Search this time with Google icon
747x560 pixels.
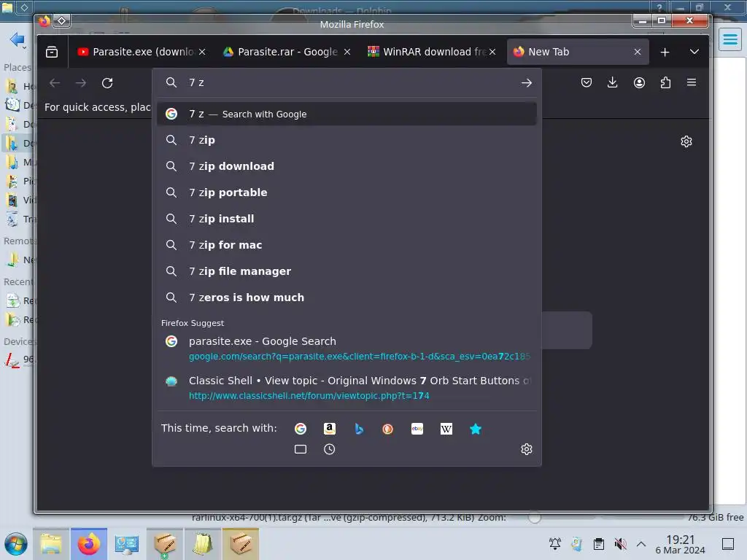pyautogui.click(x=301, y=429)
